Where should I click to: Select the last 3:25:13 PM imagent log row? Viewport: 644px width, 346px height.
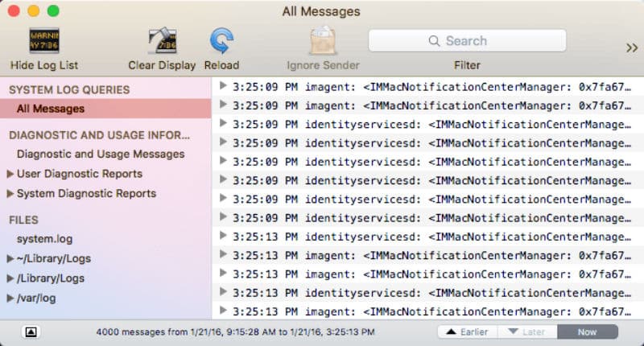click(427, 311)
